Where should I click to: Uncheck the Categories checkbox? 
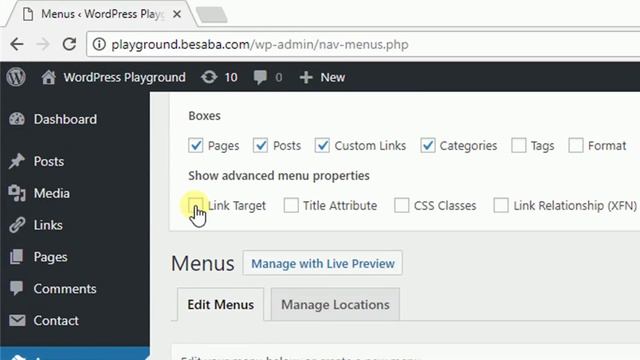point(428,145)
